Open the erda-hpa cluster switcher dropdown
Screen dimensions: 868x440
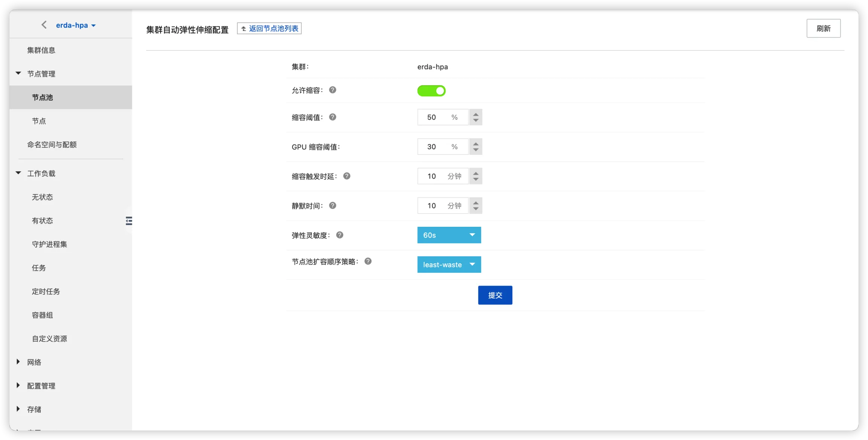(x=76, y=25)
